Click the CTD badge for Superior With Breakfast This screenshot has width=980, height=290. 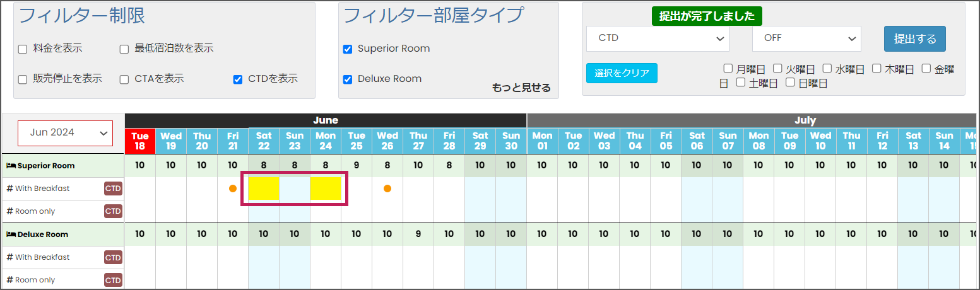[113, 188]
